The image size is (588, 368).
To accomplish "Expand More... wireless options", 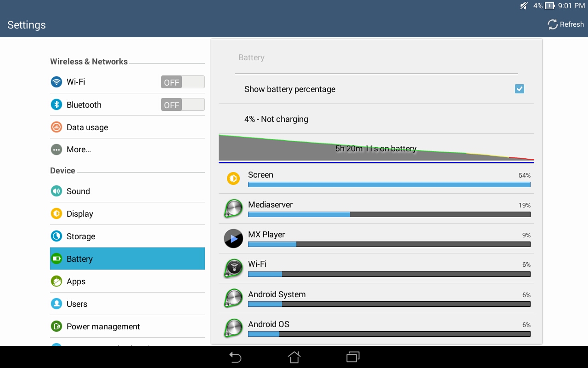I will point(79,149).
